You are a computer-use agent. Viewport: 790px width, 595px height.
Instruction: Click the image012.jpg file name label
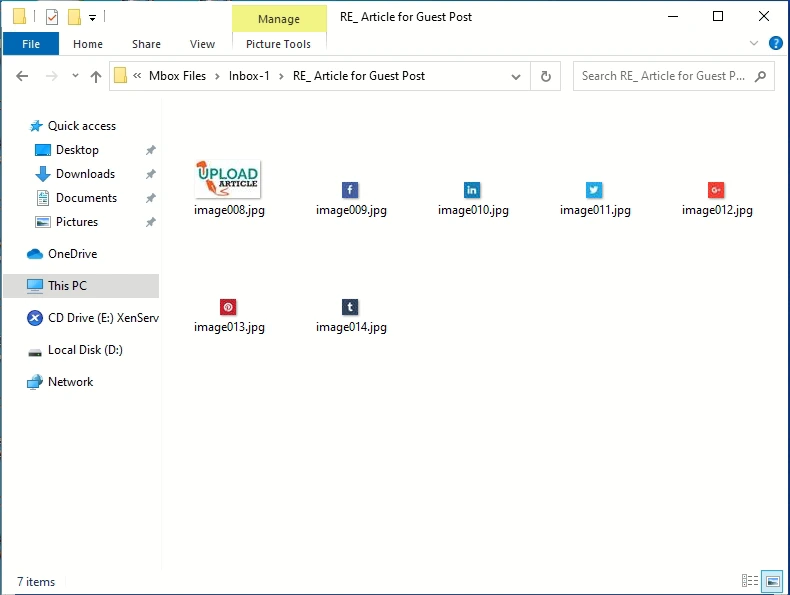[x=717, y=210]
